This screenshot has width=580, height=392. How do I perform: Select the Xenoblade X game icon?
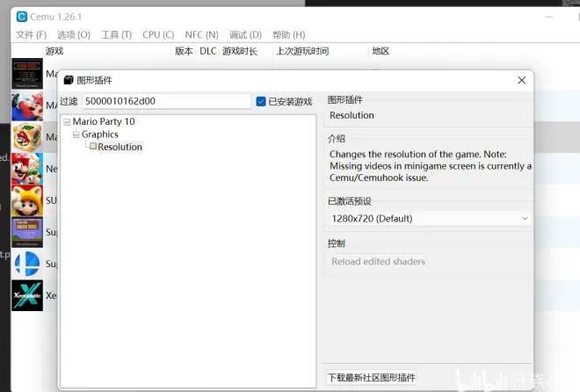[27, 295]
